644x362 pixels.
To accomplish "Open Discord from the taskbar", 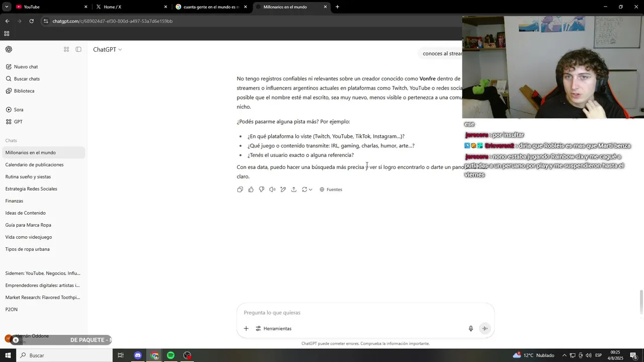I will coord(138,355).
